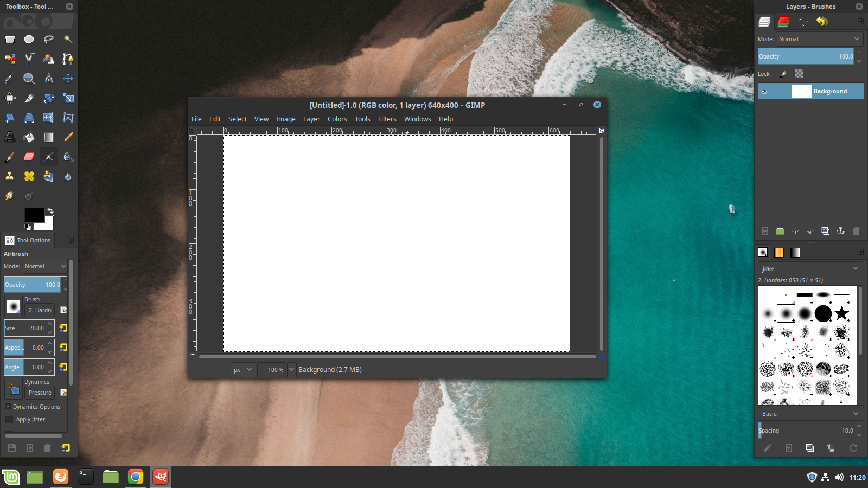Create a new layer in Layers panel
868x488 pixels.
click(765, 231)
